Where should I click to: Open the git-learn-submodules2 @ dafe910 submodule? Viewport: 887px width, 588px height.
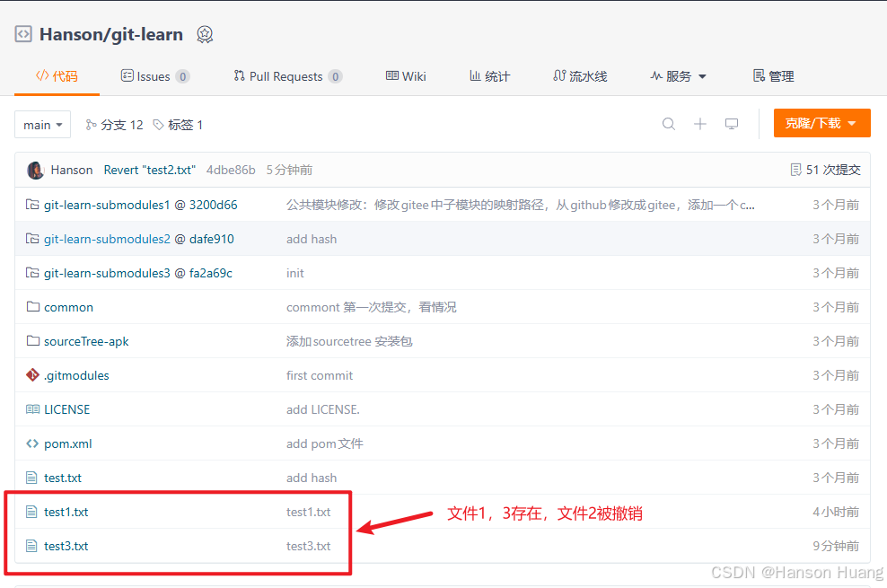pyautogui.click(x=139, y=239)
